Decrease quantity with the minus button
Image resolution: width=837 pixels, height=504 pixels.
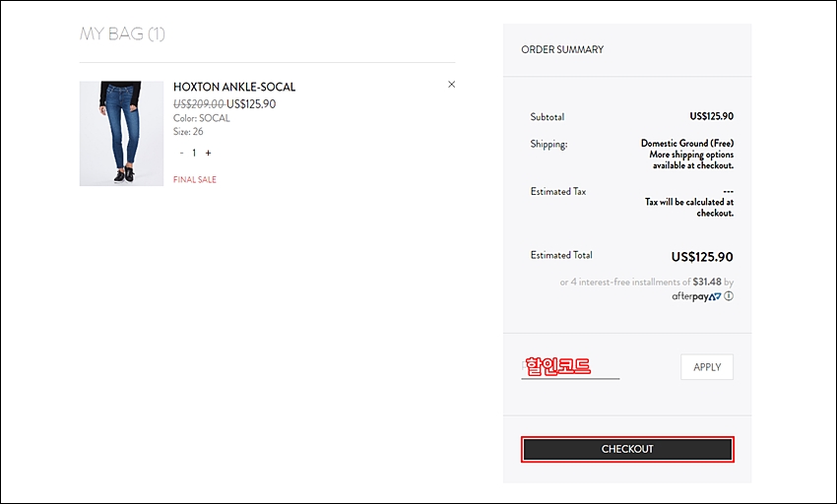tap(181, 153)
